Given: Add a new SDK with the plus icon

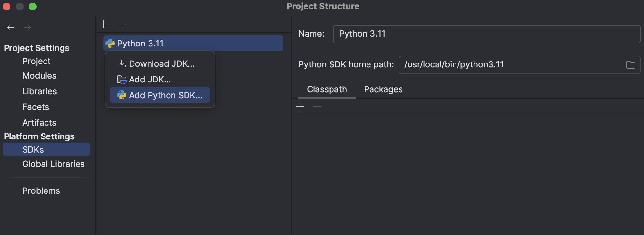Looking at the screenshot, I should (103, 24).
